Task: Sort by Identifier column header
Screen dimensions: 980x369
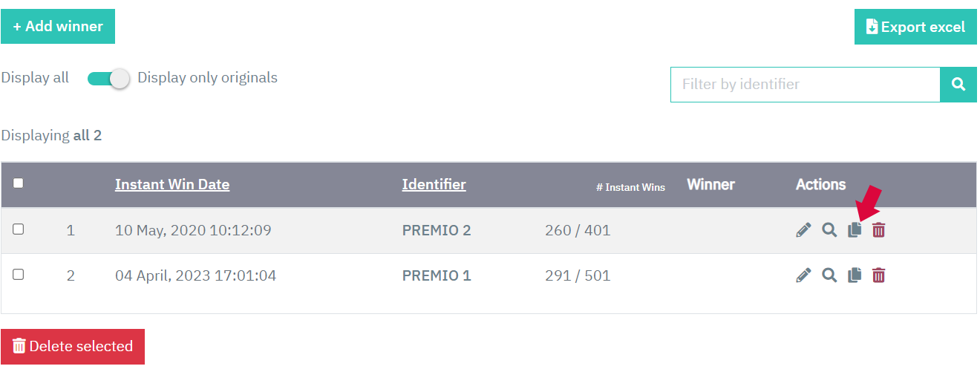Action: pos(434,184)
